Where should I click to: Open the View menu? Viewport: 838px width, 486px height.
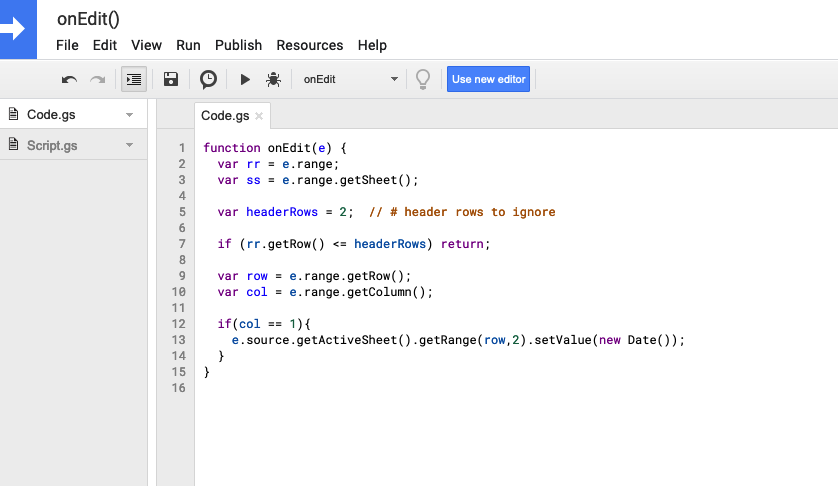pyautogui.click(x=146, y=45)
